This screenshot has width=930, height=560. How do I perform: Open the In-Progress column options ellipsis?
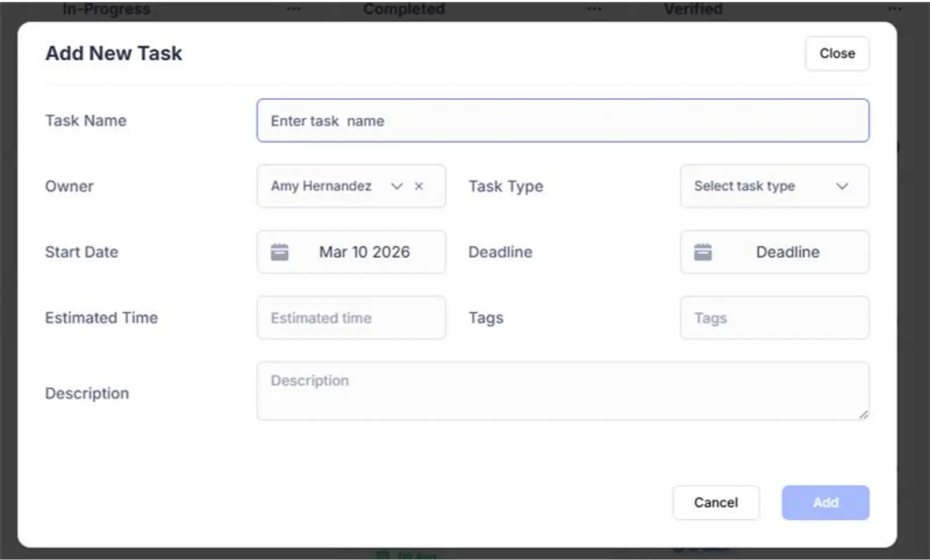[294, 9]
